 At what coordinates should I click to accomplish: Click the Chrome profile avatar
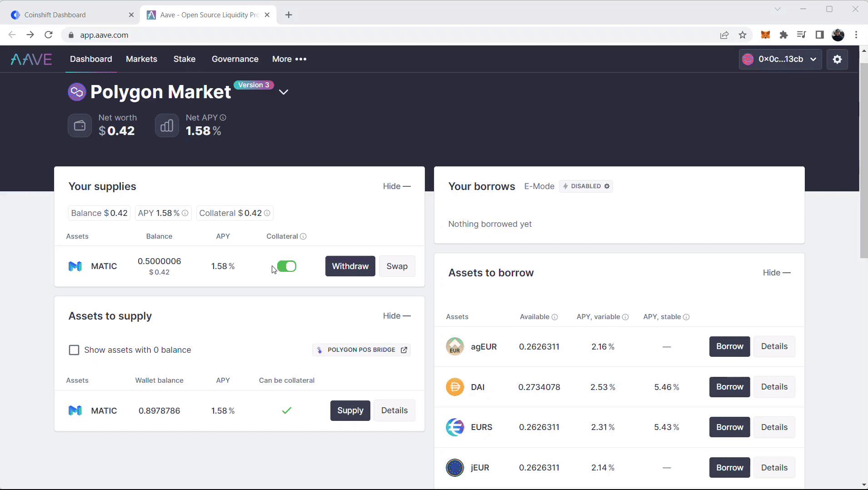[x=838, y=35]
